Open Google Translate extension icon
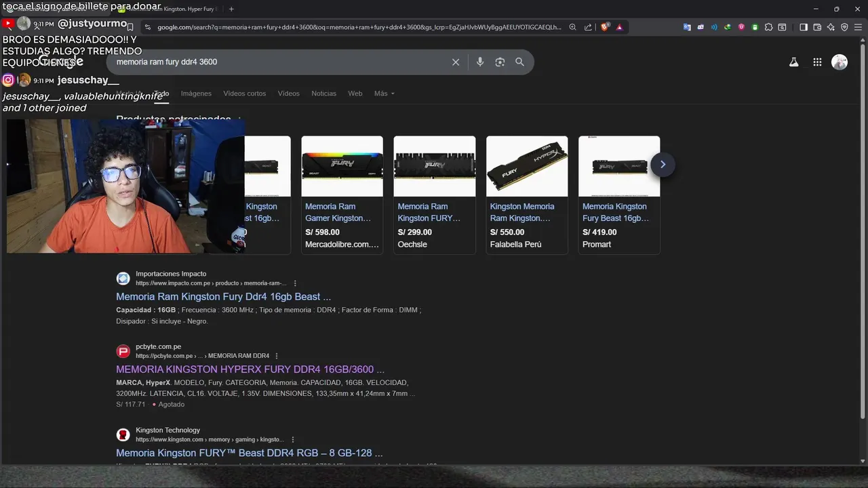Screen dimensions: 868x488 (687, 27)
